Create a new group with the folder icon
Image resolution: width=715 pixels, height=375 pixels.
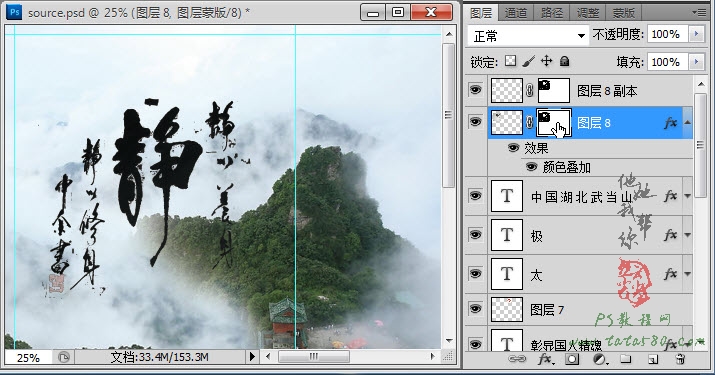[x=626, y=359]
